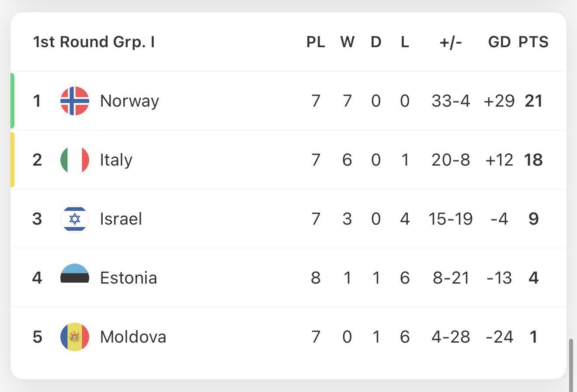Click the Israel flag icon
Image resolution: width=577 pixels, height=392 pixels.
pos(75,219)
